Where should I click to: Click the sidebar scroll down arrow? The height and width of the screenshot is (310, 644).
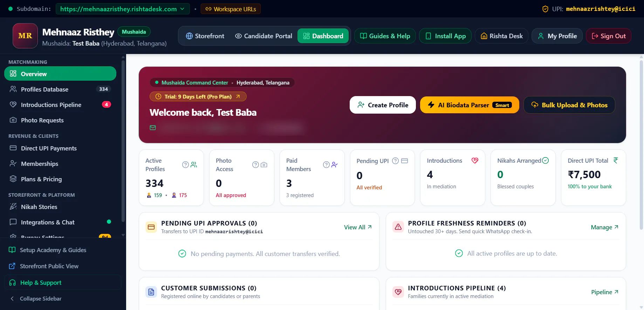(123, 235)
